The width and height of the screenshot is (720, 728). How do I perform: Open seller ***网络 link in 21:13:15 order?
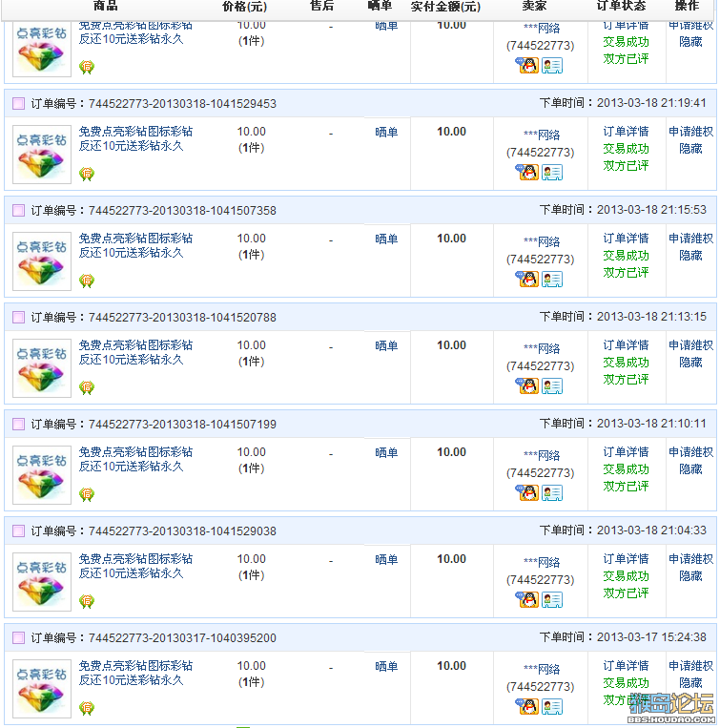click(542, 348)
